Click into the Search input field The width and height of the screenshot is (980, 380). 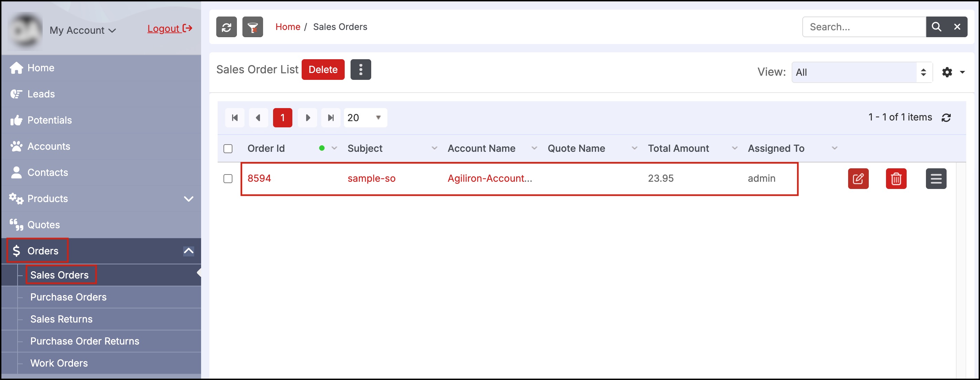pos(864,27)
